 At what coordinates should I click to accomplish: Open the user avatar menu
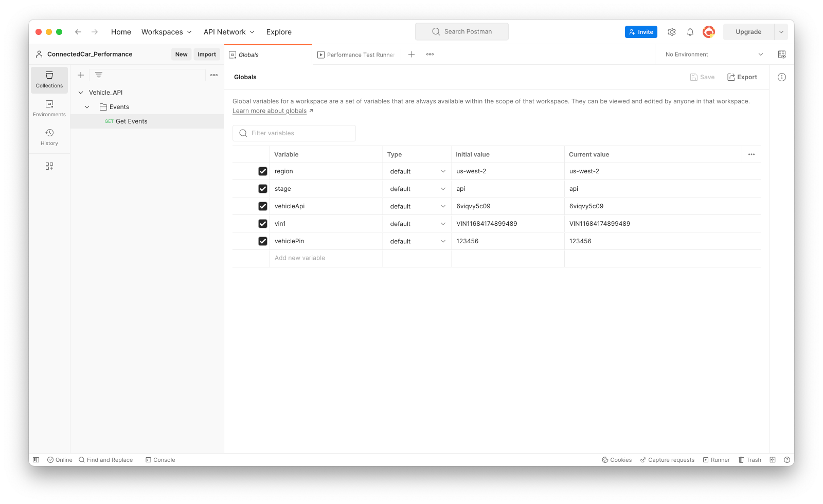(x=709, y=32)
